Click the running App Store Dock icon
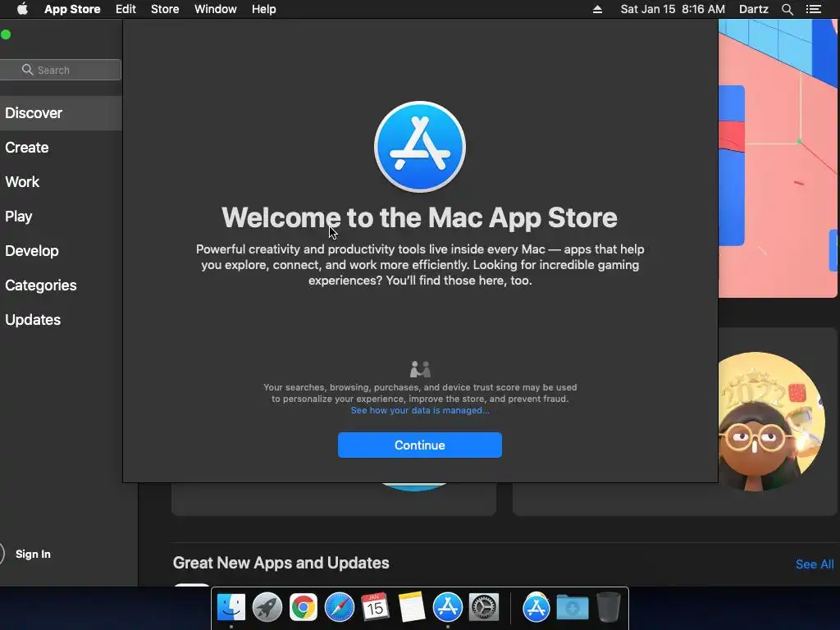The width and height of the screenshot is (840, 630). click(447, 608)
